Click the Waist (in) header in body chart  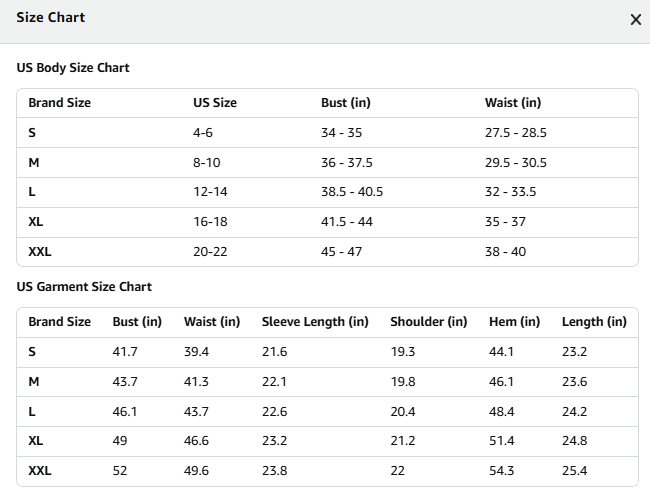coord(513,102)
